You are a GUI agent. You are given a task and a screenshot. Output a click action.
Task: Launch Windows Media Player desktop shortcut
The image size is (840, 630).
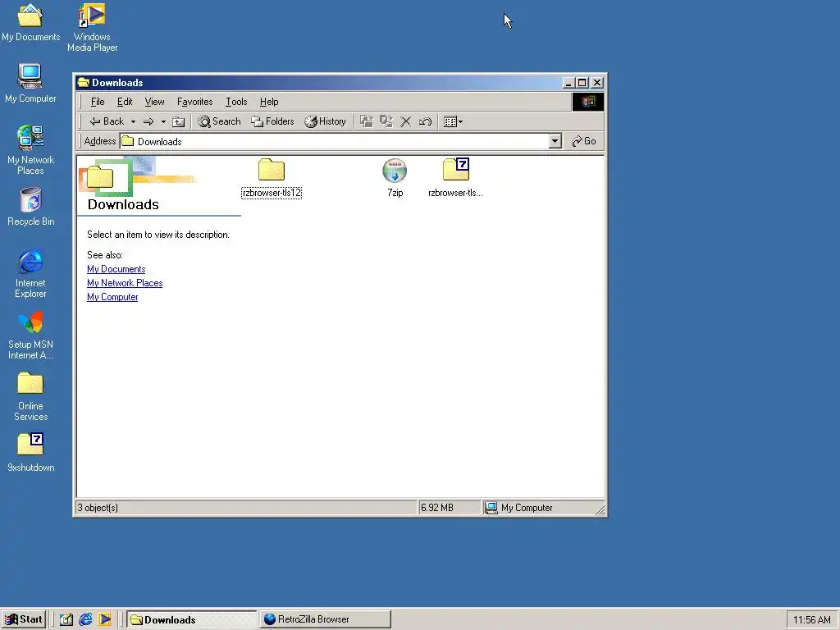[x=92, y=27]
